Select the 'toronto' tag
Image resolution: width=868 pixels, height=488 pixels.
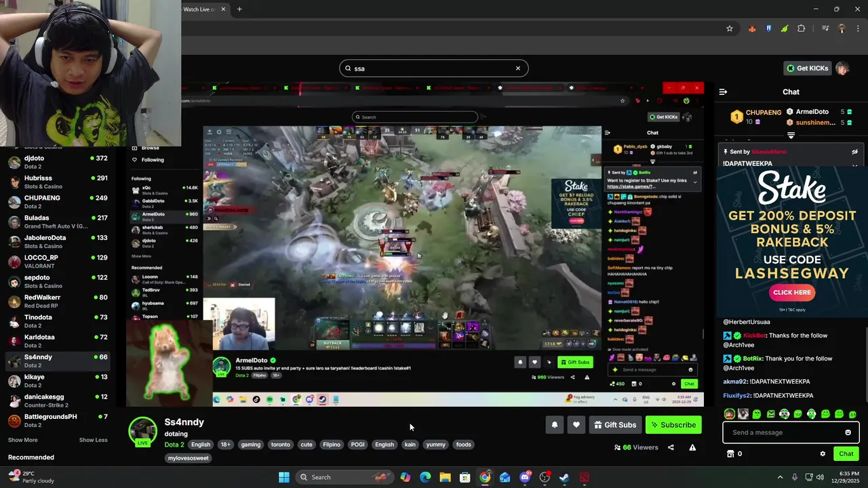pyautogui.click(x=280, y=445)
